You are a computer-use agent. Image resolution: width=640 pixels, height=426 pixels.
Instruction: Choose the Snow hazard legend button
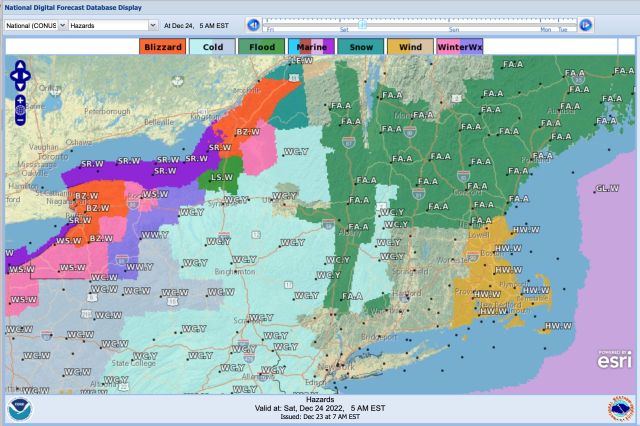360,46
